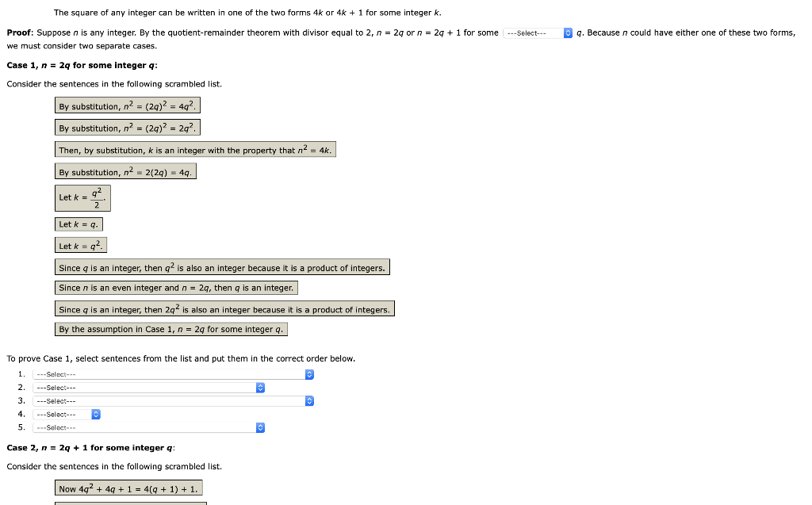Image resolution: width=812 pixels, height=505 pixels.
Task: Click the box reading Let k = q
Action: [79, 224]
